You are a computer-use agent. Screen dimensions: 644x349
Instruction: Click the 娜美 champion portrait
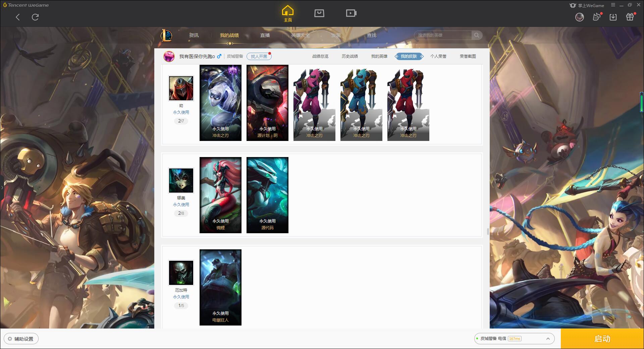(181, 181)
